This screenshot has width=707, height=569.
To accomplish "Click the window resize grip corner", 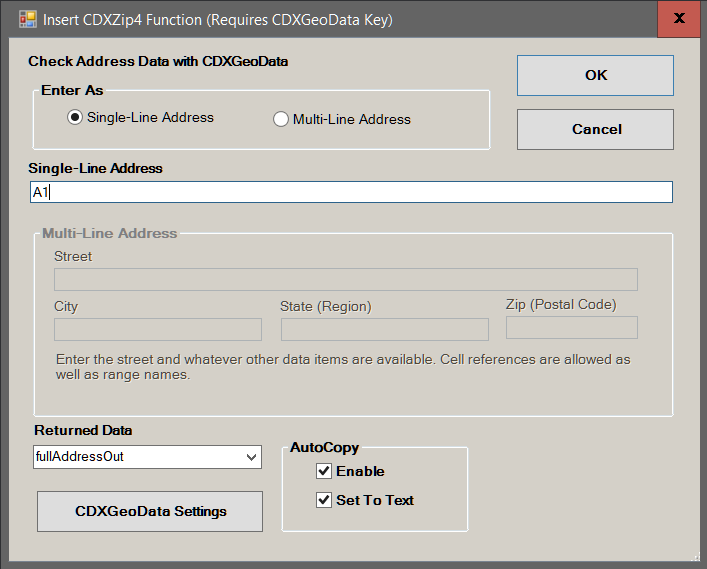I will (696, 558).
